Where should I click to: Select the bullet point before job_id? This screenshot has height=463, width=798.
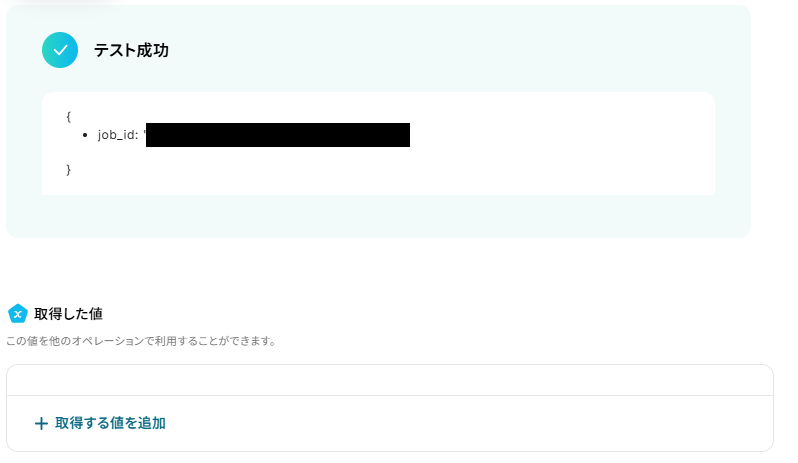(85, 135)
